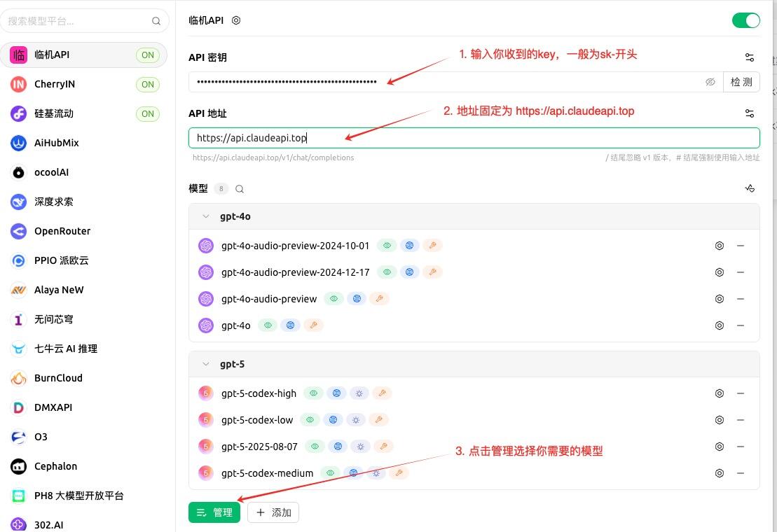Screen dimensions: 777x532
Task: Click the gpt-4o-audio-preview-2024-10-01 model name
Action: 296,246
